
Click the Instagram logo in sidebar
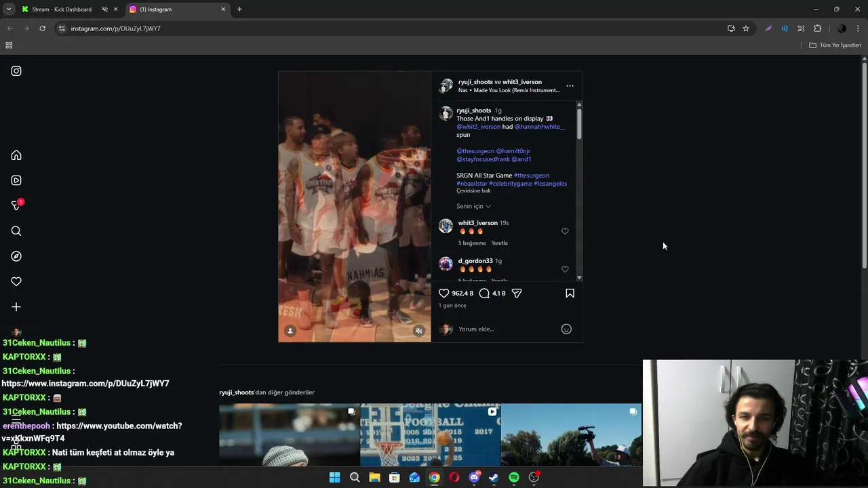tap(16, 71)
